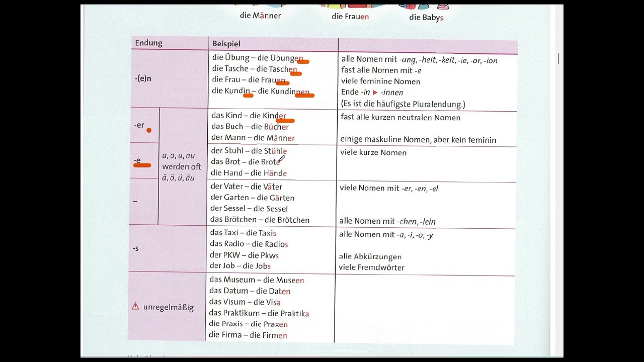The width and height of the screenshot is (644, 362).
Task: Click the row 'die Kundin – die Kundinnen'
Action: point(261,91)
